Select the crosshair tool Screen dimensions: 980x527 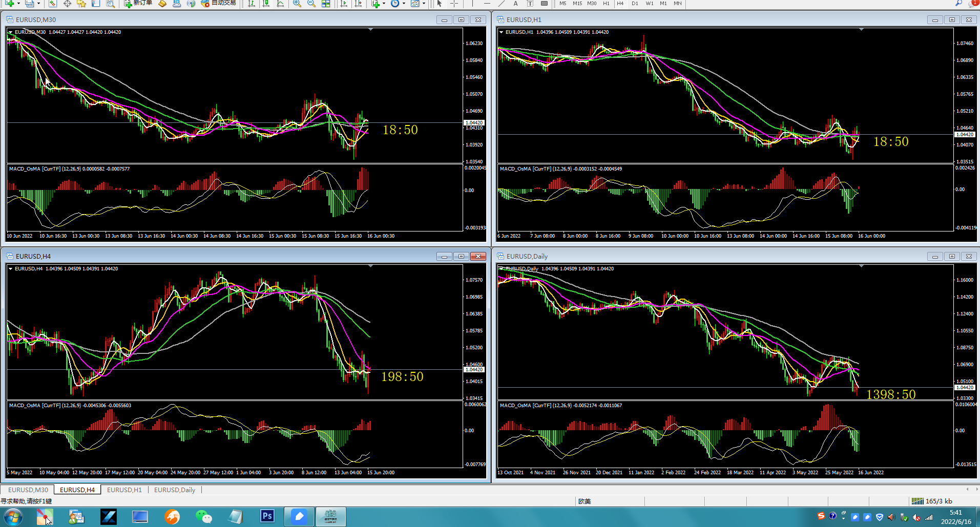454,4
